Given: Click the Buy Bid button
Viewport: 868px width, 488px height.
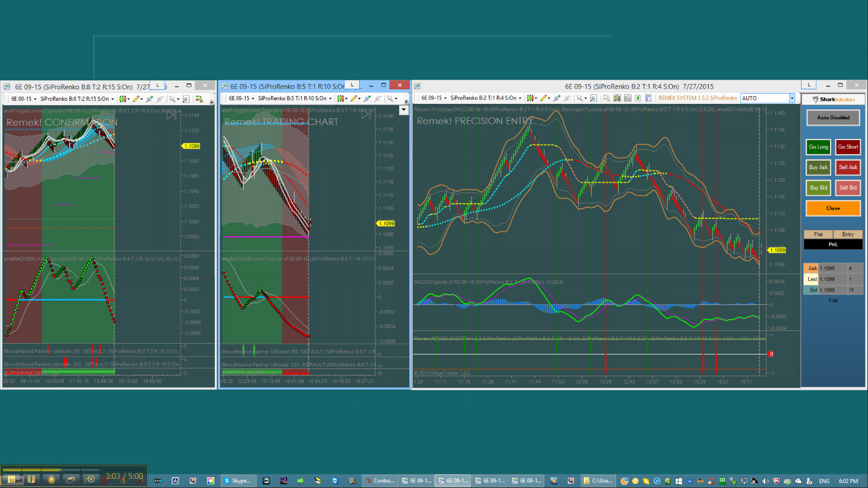Looking at the screenshot, I should pyautogui.click(x=819, y=188).
